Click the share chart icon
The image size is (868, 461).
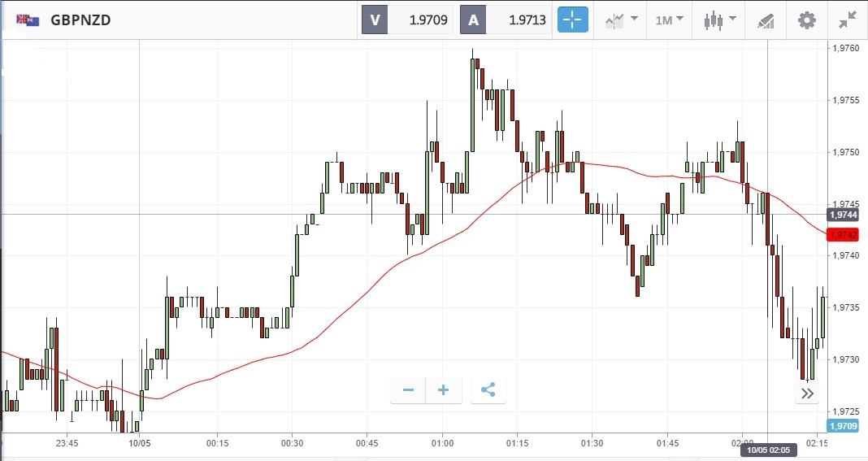pyautogui.click(x=488, y=390)
